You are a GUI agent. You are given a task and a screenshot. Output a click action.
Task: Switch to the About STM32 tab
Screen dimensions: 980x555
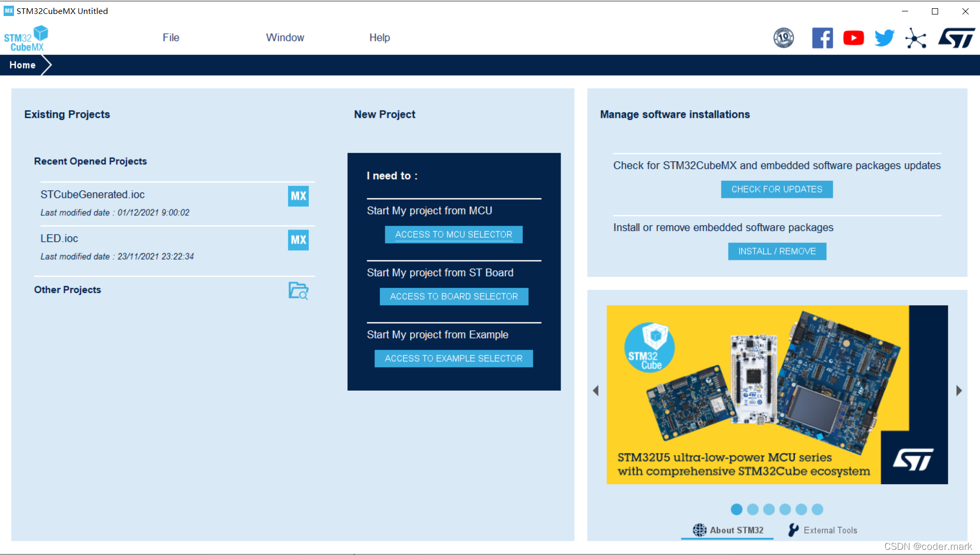click(x=728, y=530)
